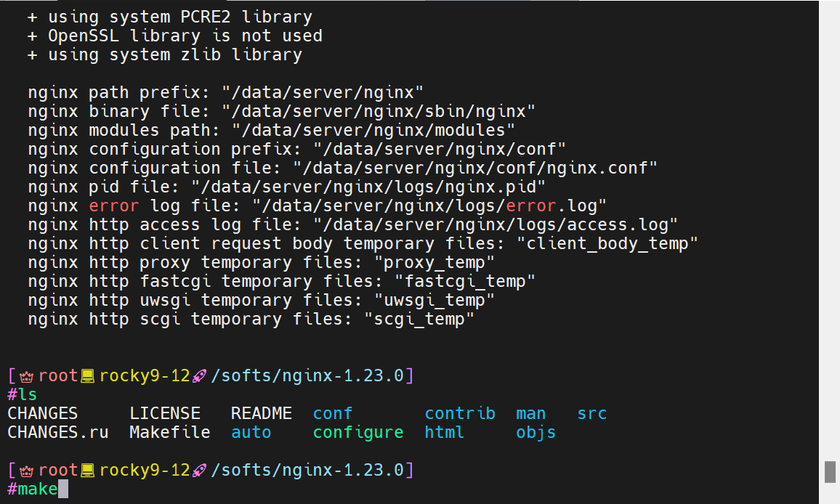Click the 'fastcgi_temp' value

click(x=464, y=281)
